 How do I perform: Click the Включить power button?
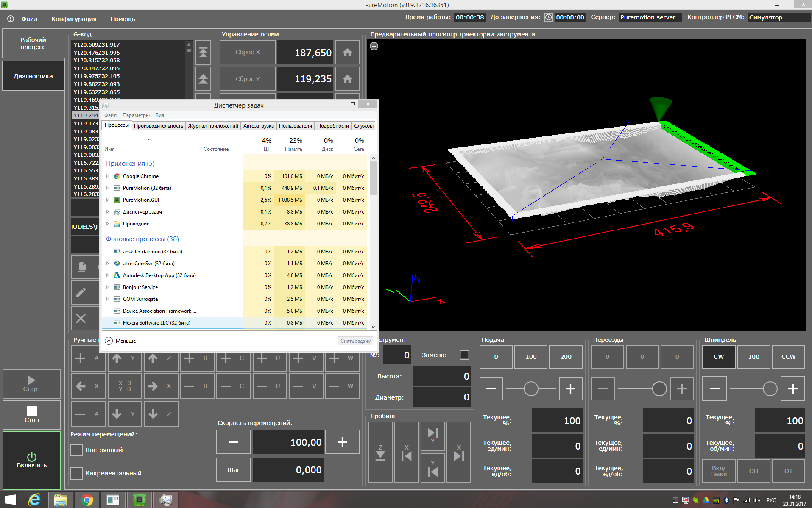pyautogui.click(x=32, y=460)
